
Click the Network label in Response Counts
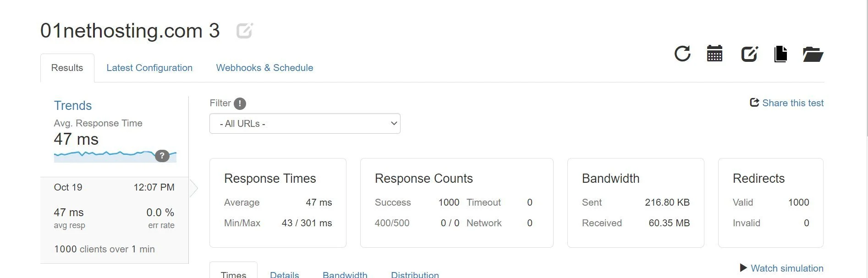[484, 223]
